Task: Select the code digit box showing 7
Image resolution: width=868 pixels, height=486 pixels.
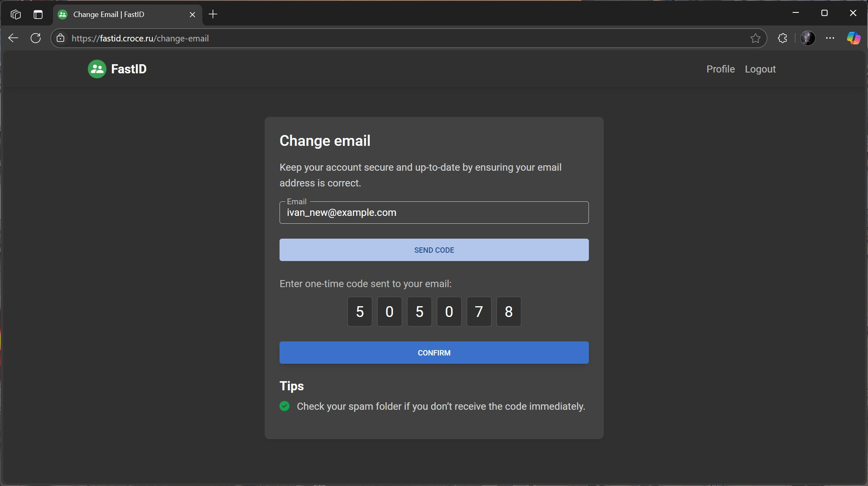Action: (x=479, y=312)
